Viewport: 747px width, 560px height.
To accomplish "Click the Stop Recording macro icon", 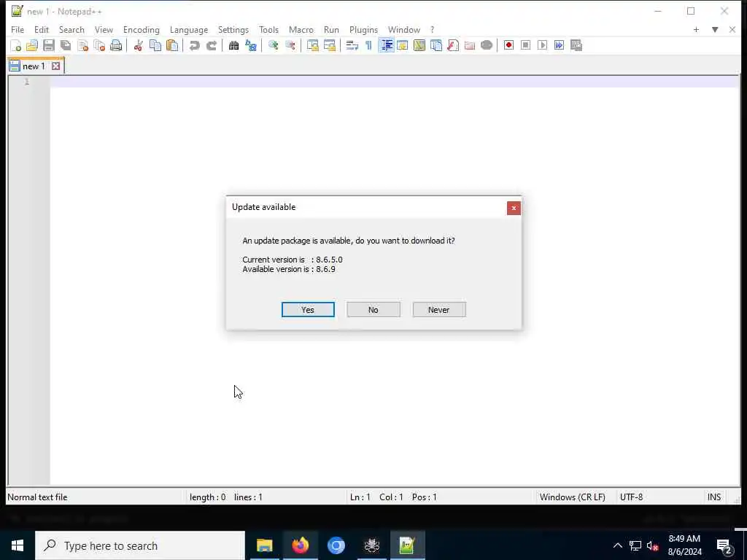I will click(x=525, y=45).
